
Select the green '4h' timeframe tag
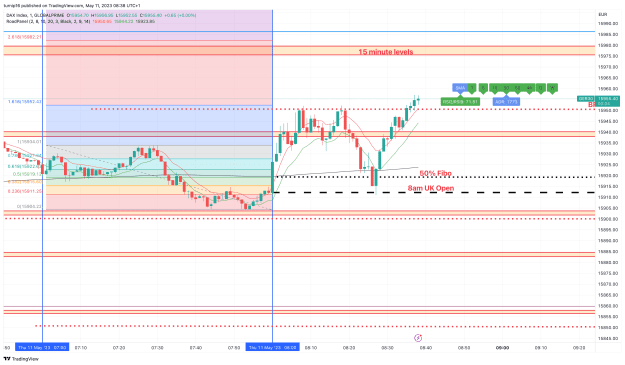(529, 88)
